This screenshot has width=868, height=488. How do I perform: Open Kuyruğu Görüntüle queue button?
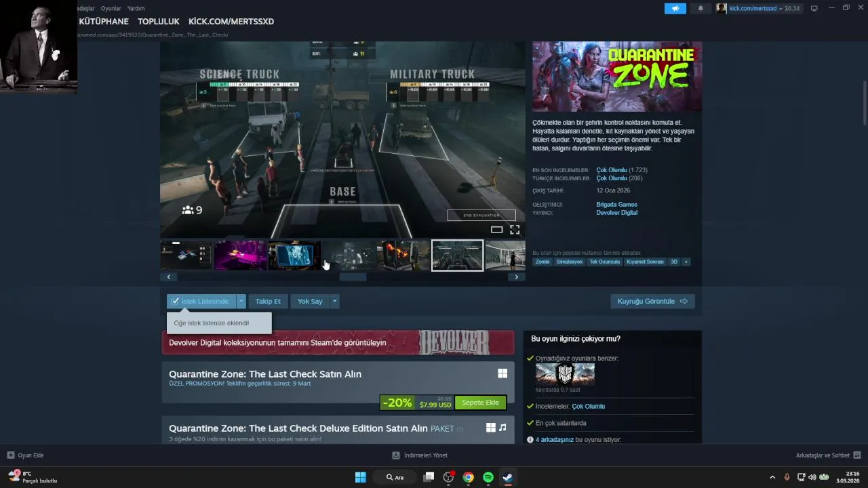[x=652, y=301]
